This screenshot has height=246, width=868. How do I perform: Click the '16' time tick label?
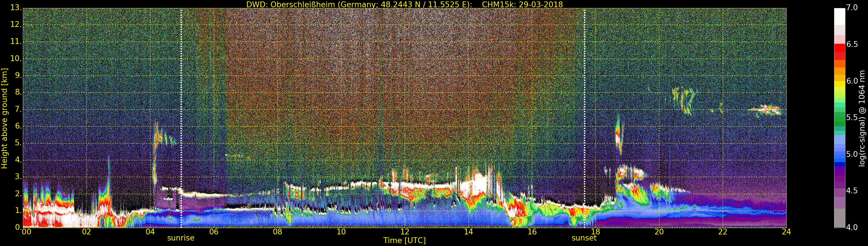point(532,232)
